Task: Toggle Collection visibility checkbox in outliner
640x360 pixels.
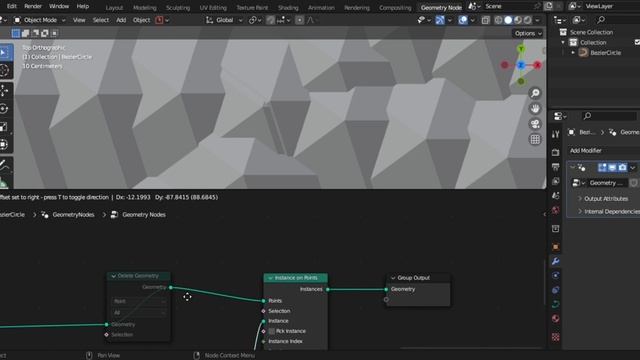Action: (637, 42)
